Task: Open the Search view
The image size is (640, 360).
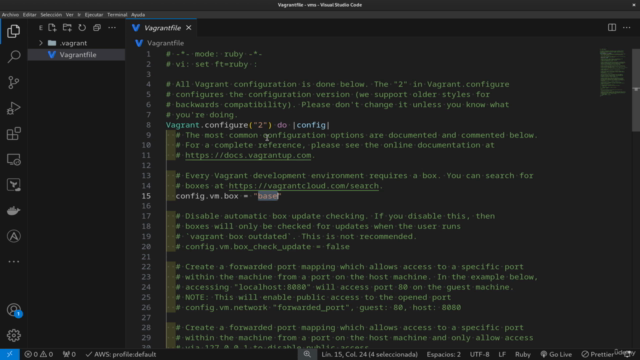Action: (13, 57)
